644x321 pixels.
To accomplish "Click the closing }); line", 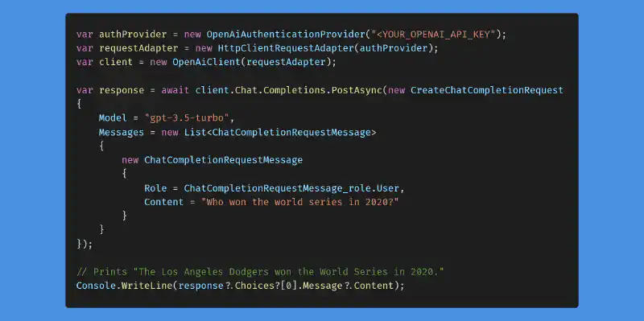I will (85, 244).
